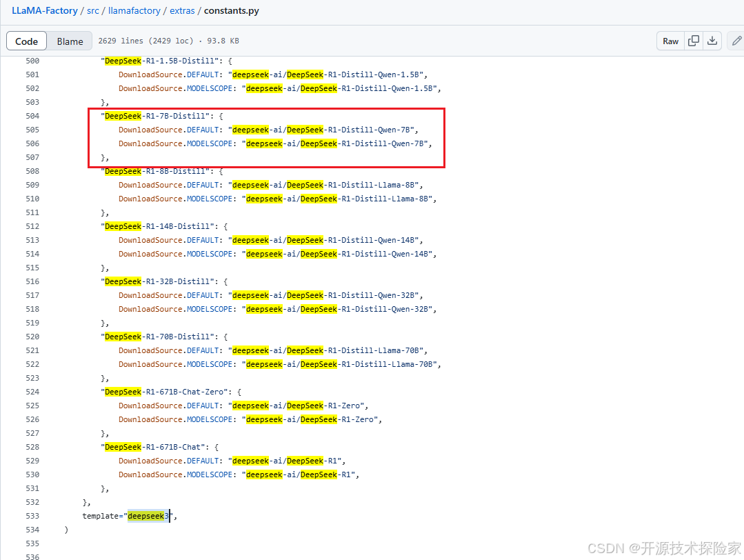Select line number 533
744x560 pixels.
coord(32,516)
